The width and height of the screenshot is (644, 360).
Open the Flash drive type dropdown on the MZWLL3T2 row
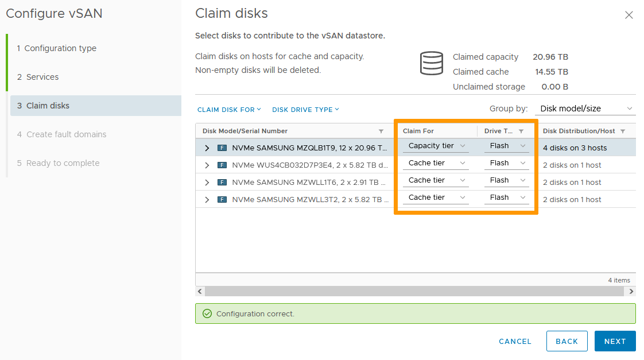coord(506,197)
